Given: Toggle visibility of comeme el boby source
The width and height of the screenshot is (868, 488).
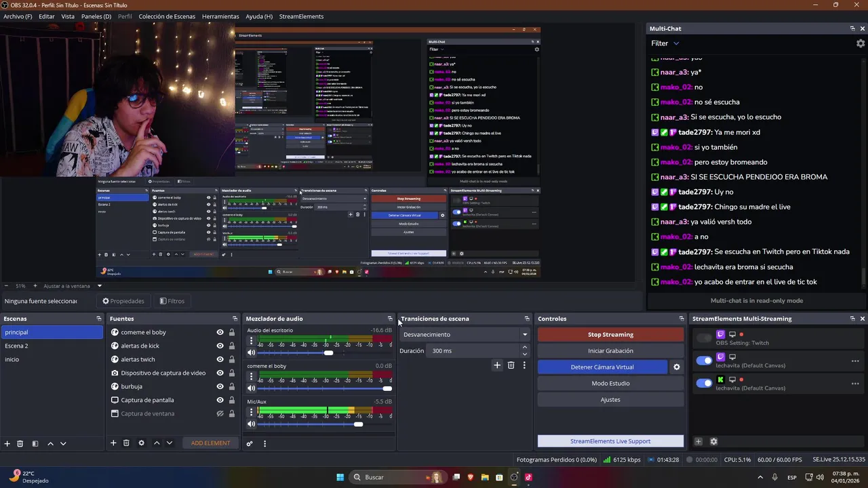Looking at the screenshot, I should pyautogui.click(x=220, y=333).
